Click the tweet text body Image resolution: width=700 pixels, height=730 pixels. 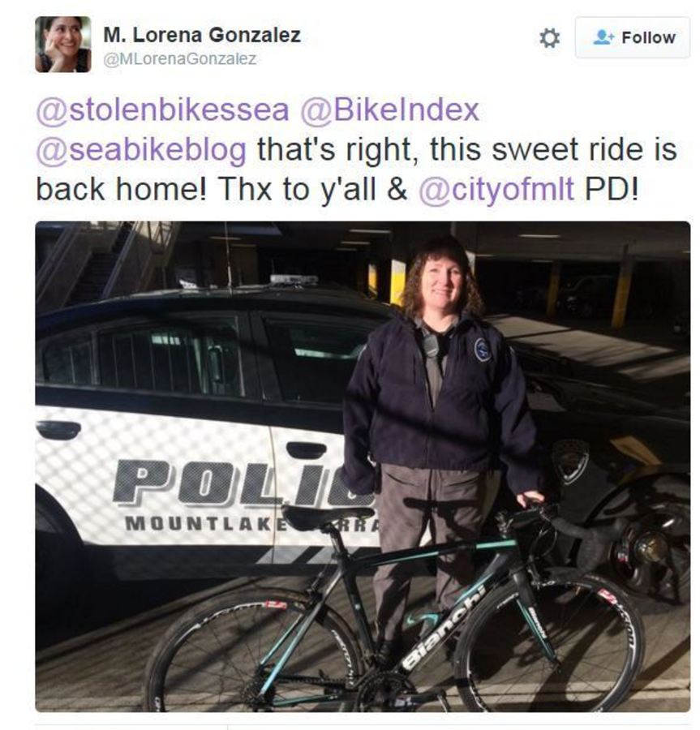(x=357, y=150)
